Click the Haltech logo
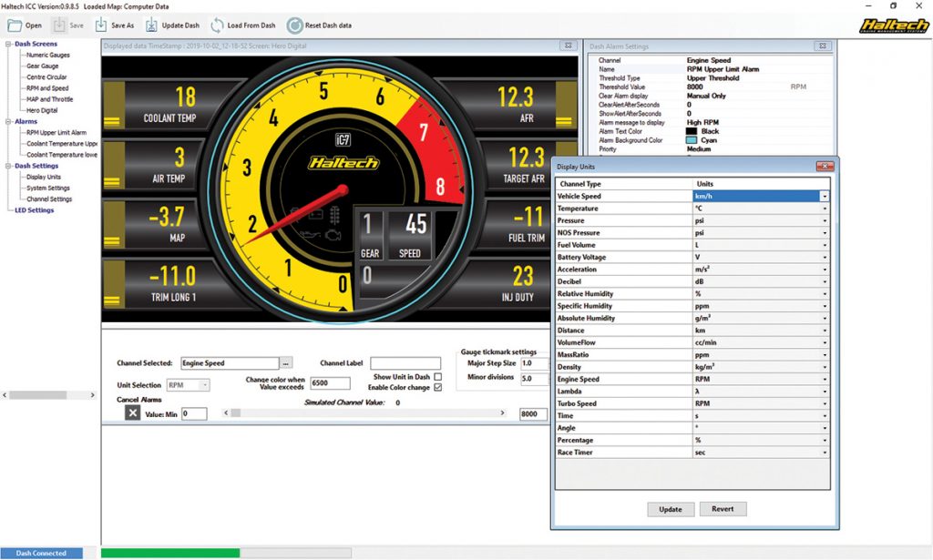Screen dimensions: 933x560 click(894, 25)
